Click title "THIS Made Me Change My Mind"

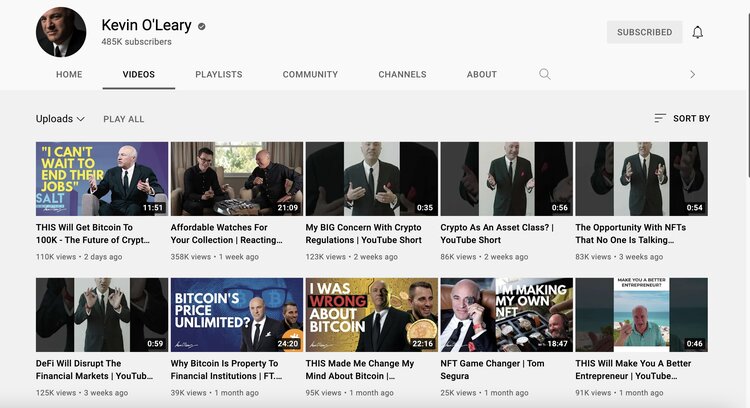tap(360, 370)
